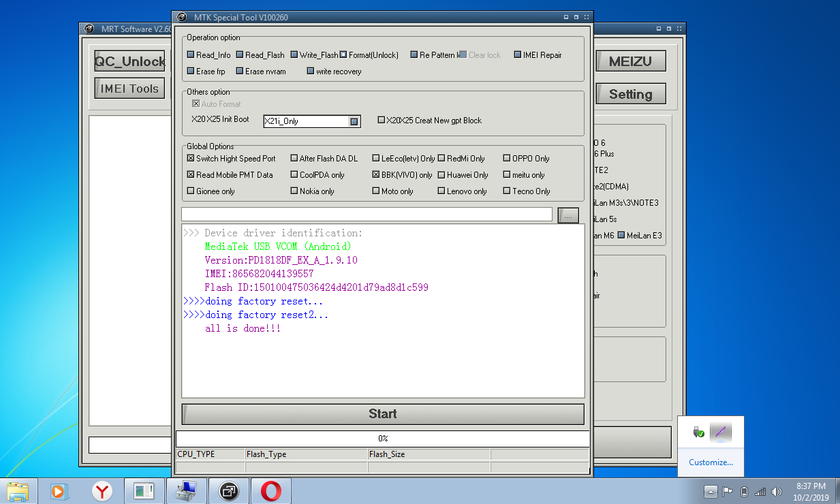Open Yandex Browser from the taskbar
Viewport: 840px width, 504px height.
[102, 490]
